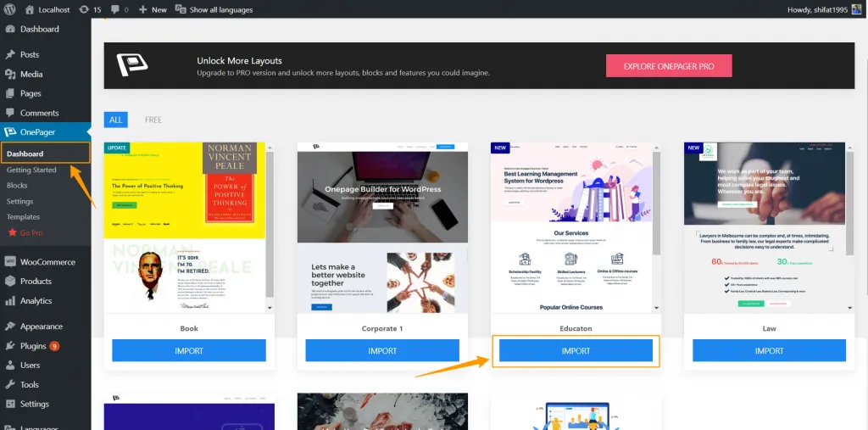Click the Plugins 9 updates badge
The image size is (868, 430).
point(54,346)
